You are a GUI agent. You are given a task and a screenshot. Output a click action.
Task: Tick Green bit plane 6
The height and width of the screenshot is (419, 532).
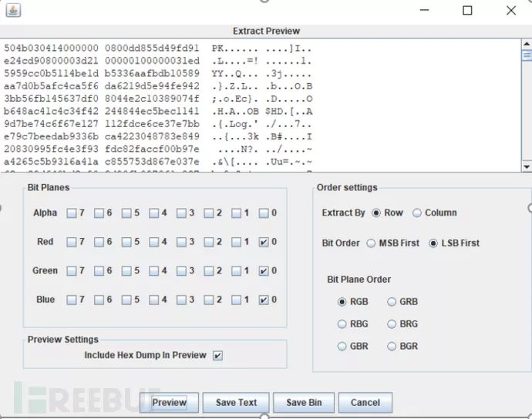pyautogui.click(x=99, y=271)
